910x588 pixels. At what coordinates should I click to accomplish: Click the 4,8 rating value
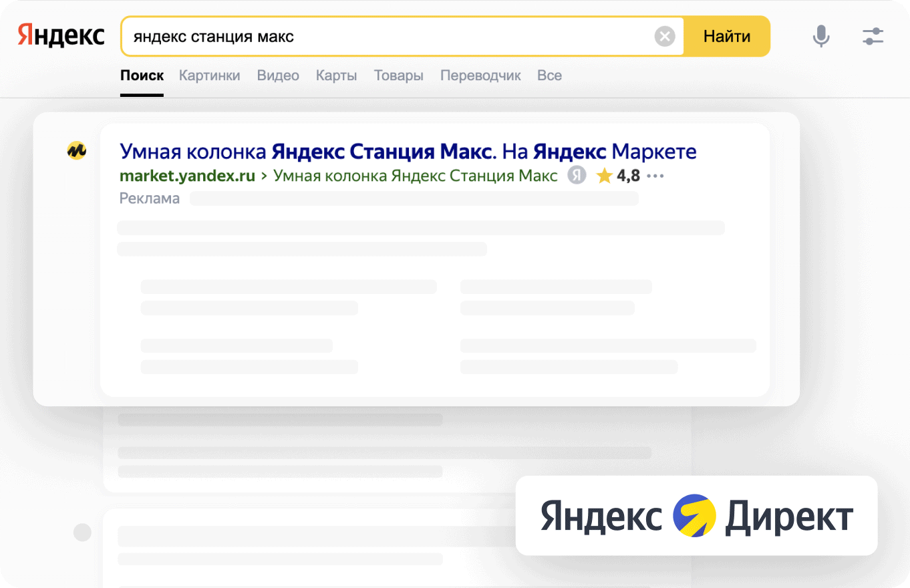pos(628,176)
